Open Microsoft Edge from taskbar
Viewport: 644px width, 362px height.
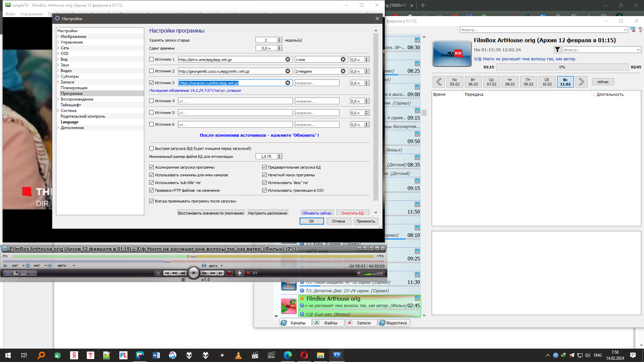click(288, 355)
